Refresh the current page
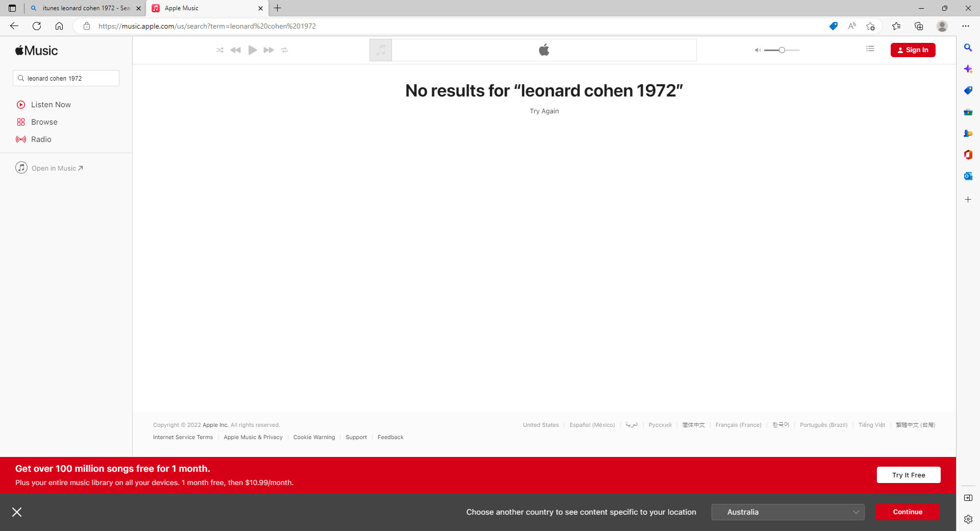 37,26
